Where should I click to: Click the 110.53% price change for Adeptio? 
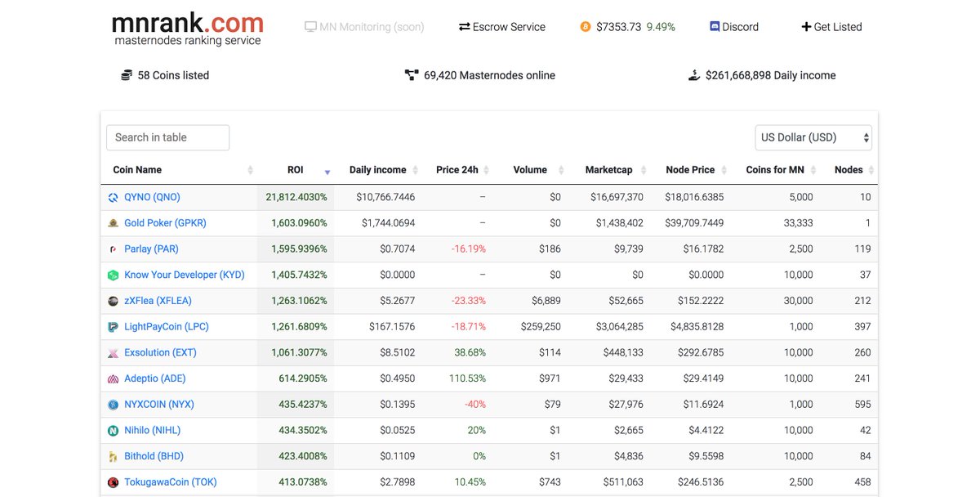(467, 378)
